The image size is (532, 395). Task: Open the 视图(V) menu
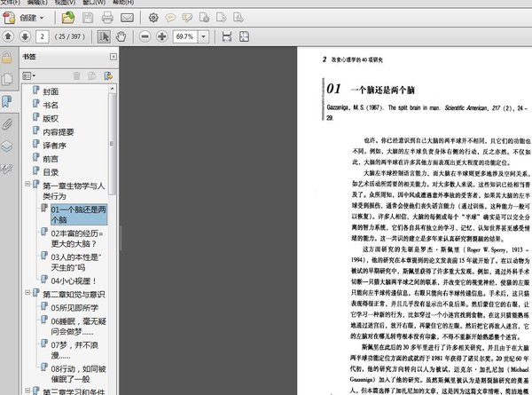click(x=64, y=3)
